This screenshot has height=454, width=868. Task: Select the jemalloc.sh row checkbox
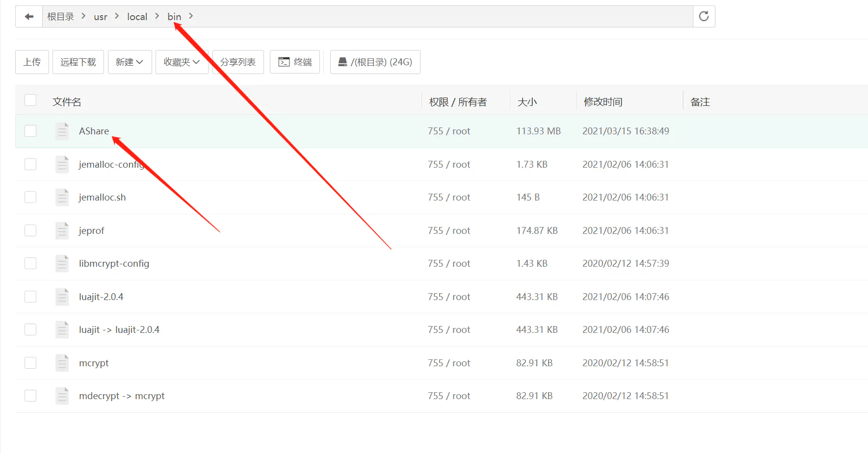(30, 197)
